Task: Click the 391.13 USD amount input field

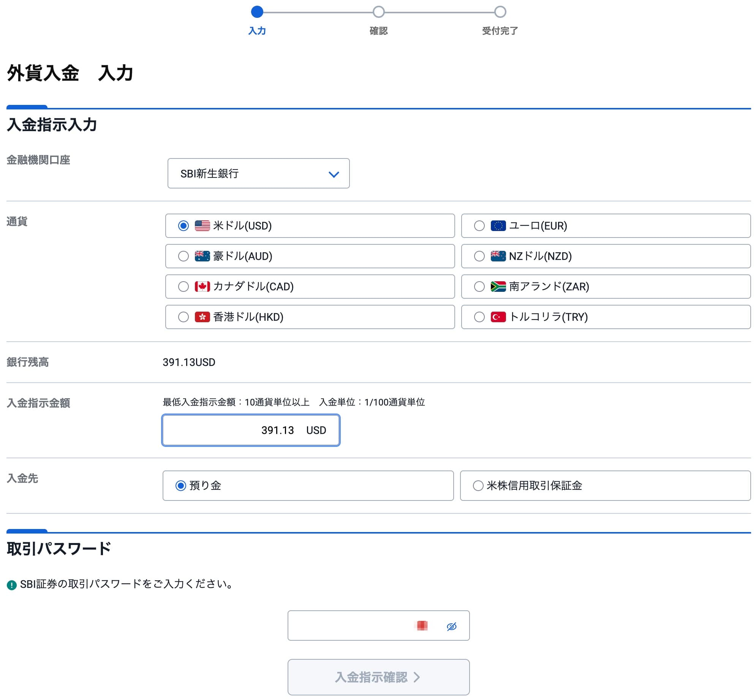Action: 251,430
